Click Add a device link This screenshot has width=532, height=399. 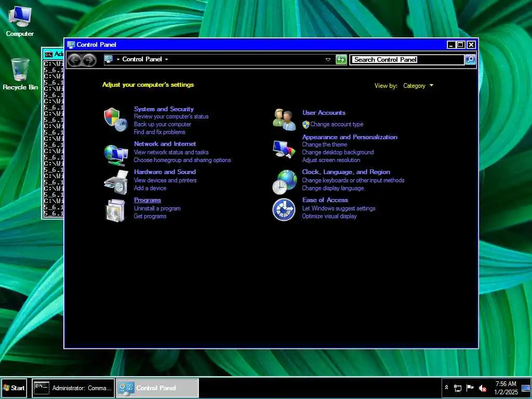pyautogui.click(x=150, y=188)
